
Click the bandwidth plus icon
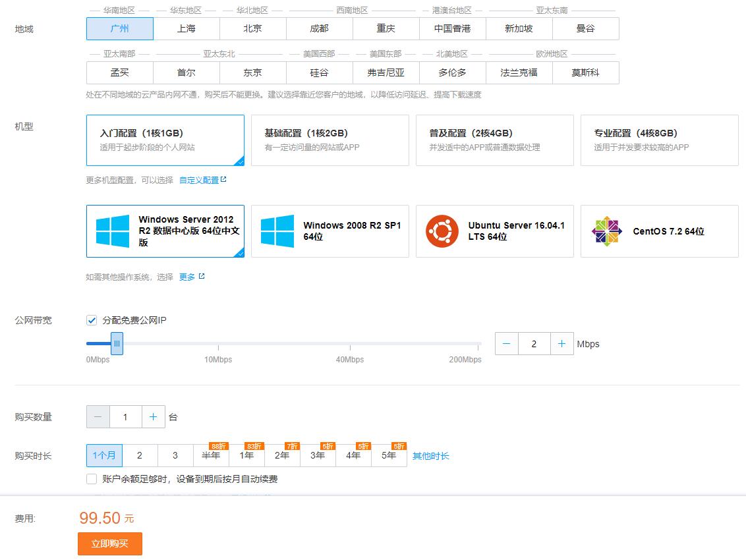[x=561, y=344]
